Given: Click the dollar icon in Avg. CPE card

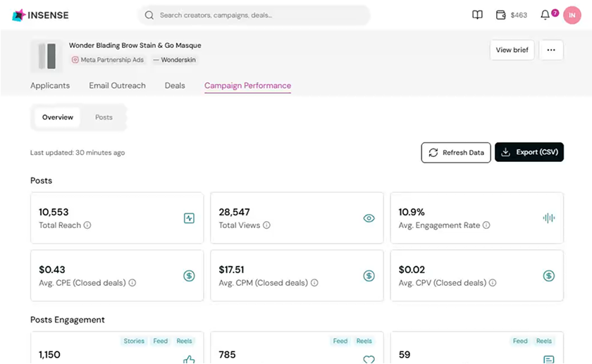Looking at the screenshot, I should click(189, 276).
